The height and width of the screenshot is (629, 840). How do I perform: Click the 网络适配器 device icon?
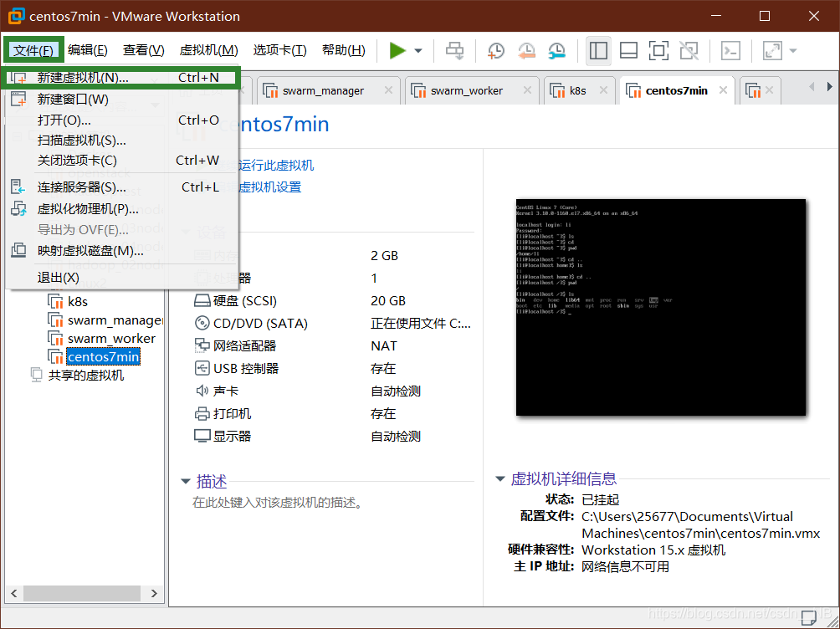[202, 345]
